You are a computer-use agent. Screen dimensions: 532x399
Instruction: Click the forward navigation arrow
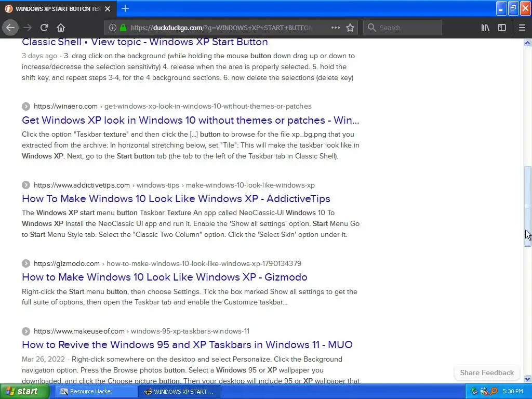point(28,28)
